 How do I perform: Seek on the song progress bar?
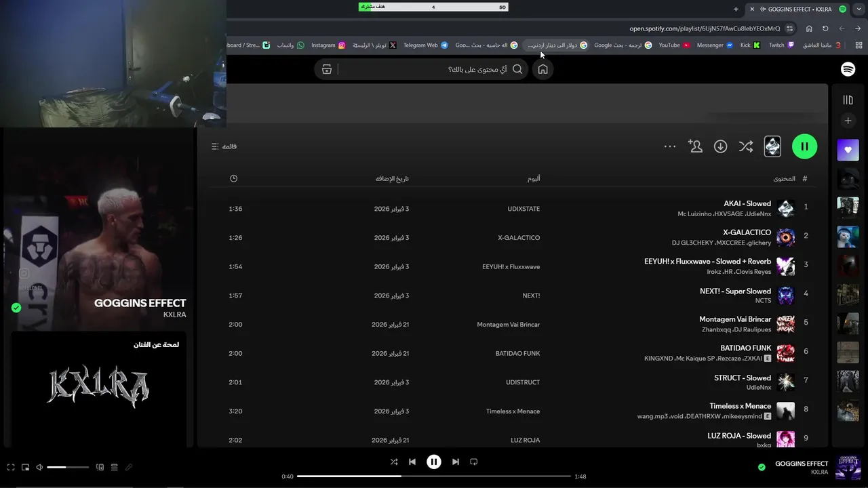pyautogui.click(x=434, y=476)
